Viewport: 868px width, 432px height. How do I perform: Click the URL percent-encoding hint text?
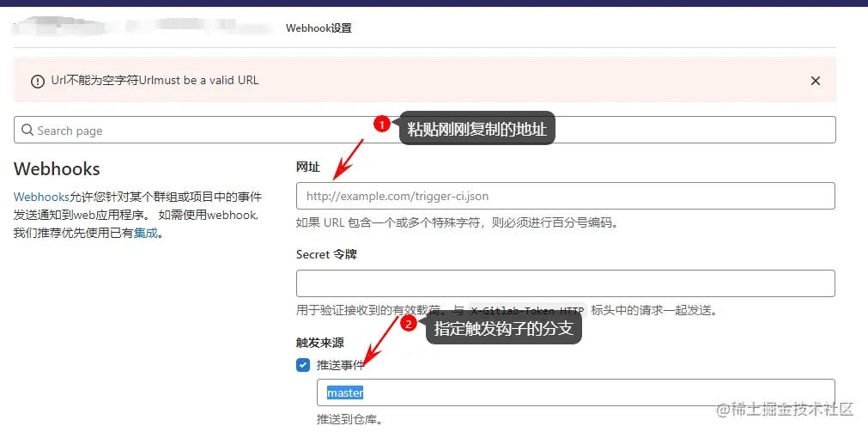tap(457, 223)
